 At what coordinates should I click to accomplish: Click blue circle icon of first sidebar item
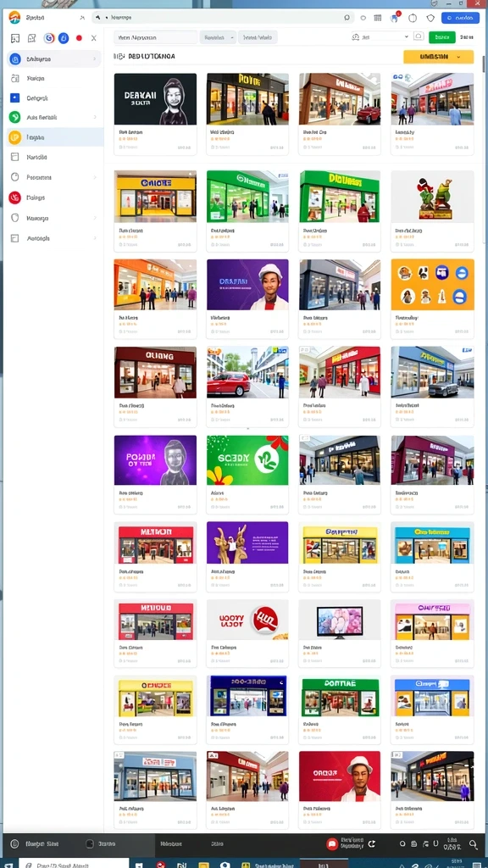pos(15,58)
